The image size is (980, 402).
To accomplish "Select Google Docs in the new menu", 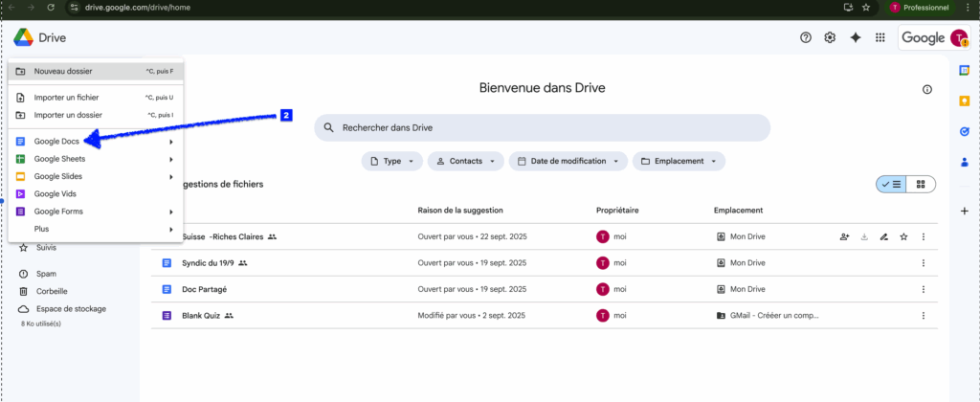I will (57, 142).
